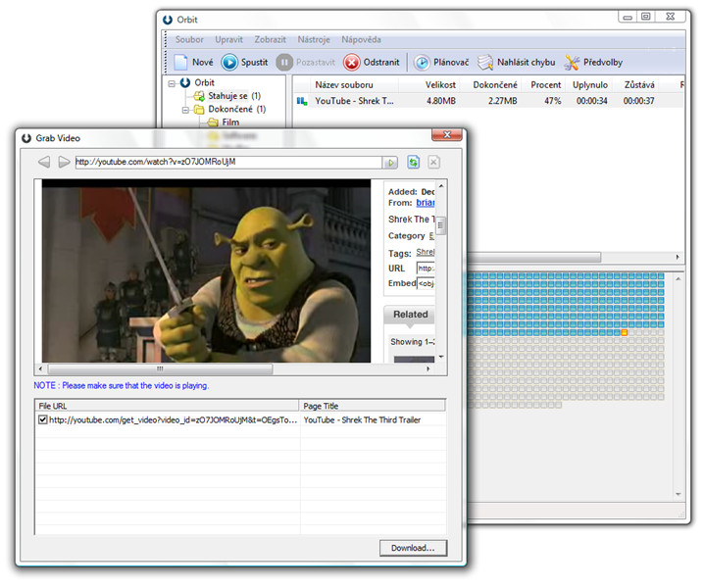Close the Grab Video dialog
Viewport: 705px width, 588px height.
[447, 135]
